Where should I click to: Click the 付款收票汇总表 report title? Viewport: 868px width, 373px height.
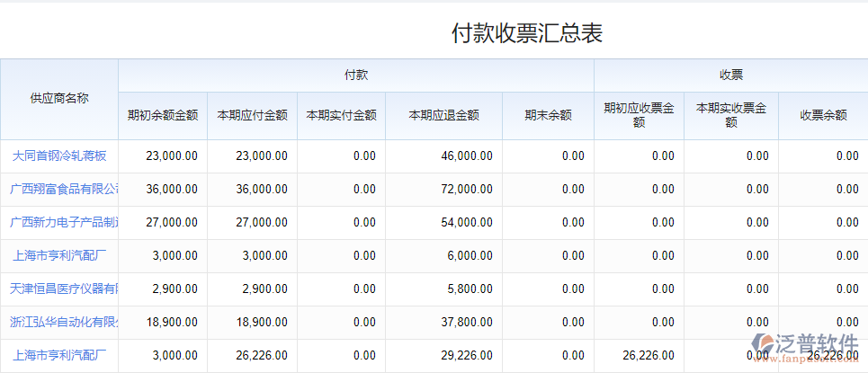pyautogui.click(x=526, y=33)
